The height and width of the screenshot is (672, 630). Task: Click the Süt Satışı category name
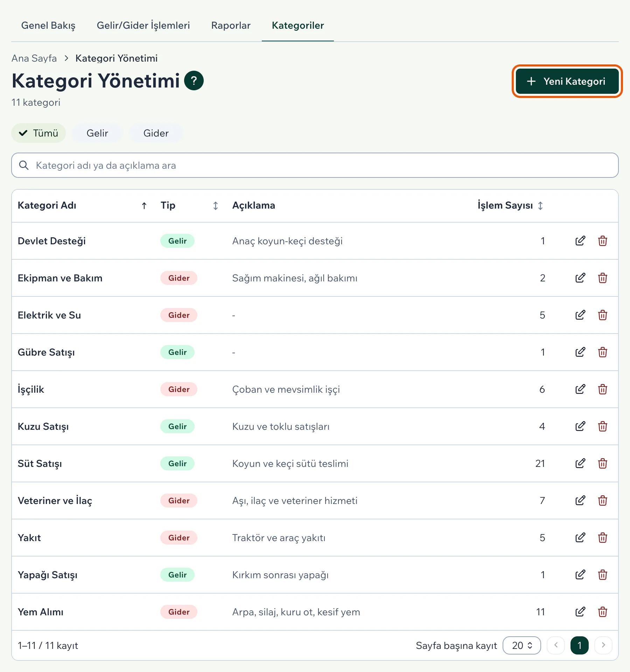coord(40,464)
